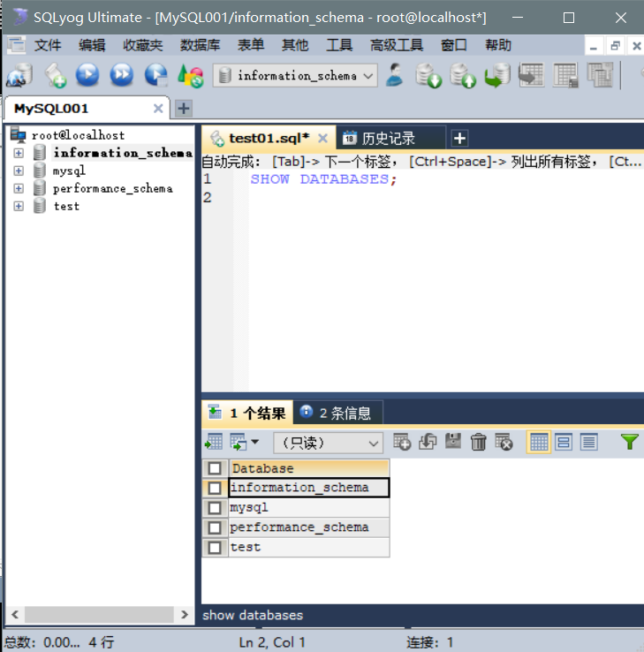The image size is (644, 652).
Task: Click the format/colored shapes toolbar icon
Action: [x=191, y=75]
